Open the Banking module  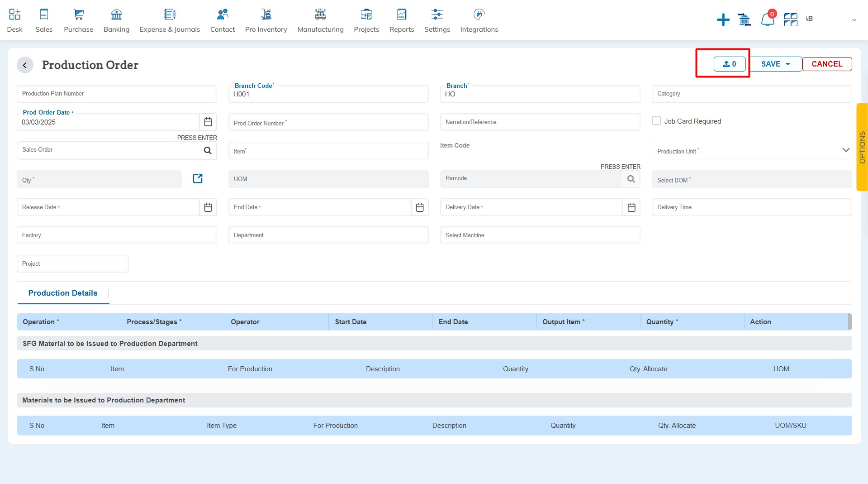coord(116,20)
